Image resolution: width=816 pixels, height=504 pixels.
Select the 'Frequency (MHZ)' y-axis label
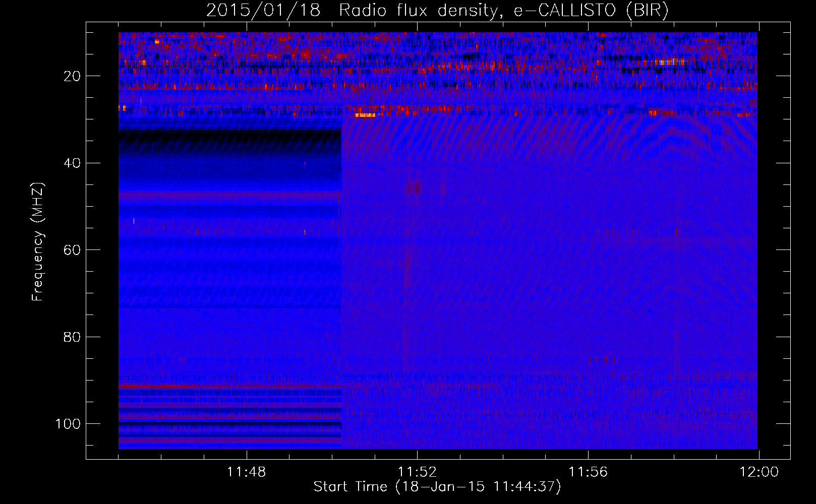(38, 242)
